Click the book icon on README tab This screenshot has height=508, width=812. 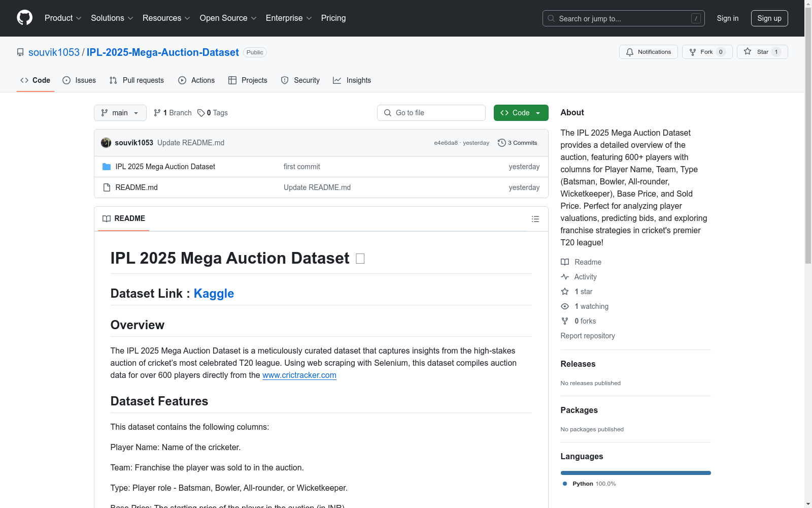107,218
